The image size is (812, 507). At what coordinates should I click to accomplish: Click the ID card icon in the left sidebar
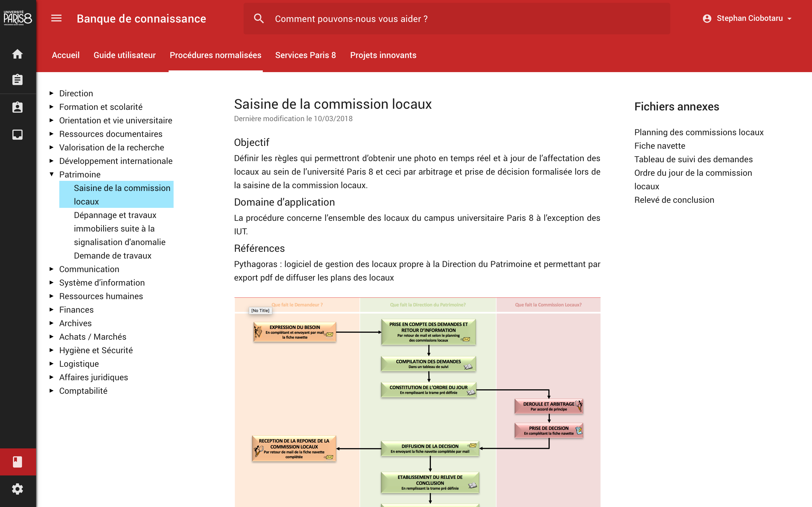[x=17, y=106]
